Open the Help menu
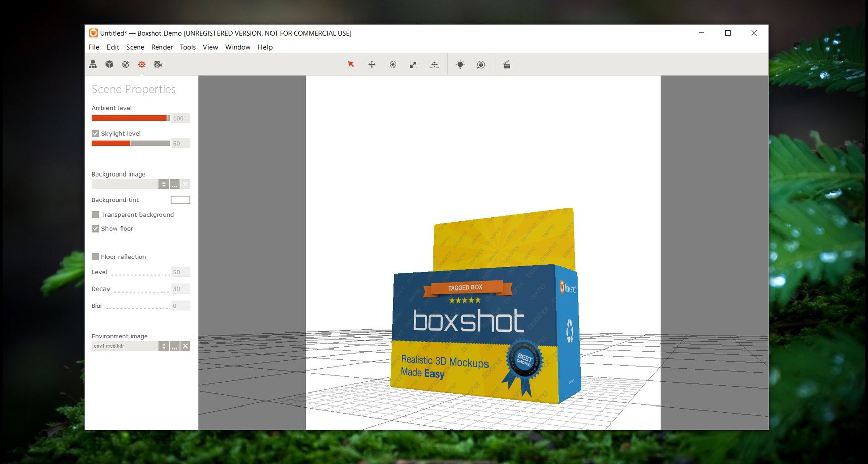 pos(265,47)
